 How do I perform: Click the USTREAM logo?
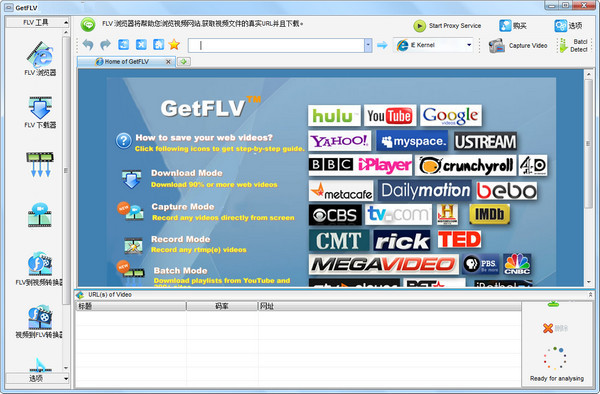pyautogui.click(x=486, y=142)
